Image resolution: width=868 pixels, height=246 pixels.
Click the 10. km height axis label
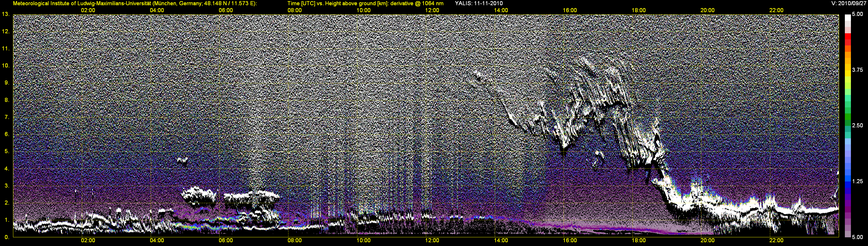5,65
